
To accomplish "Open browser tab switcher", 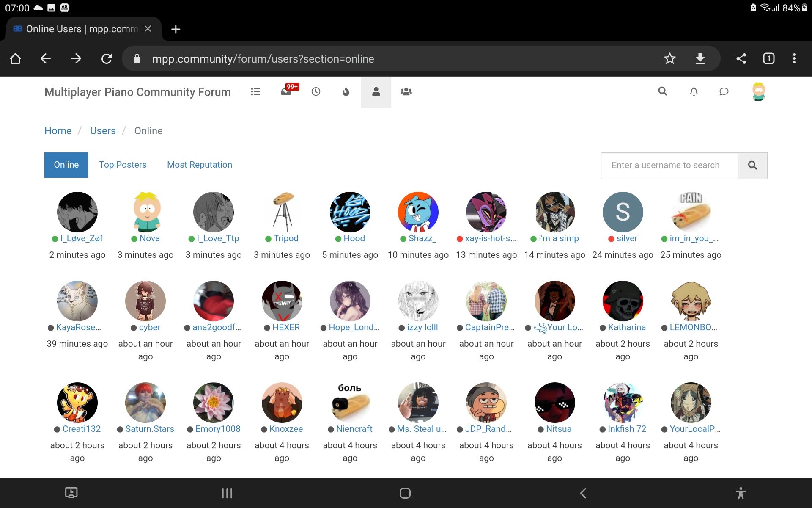I will point(768,58).
